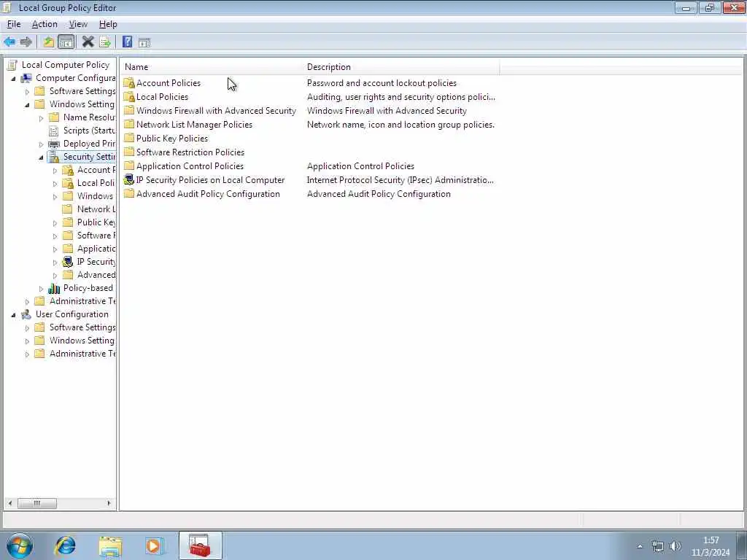Open Windows Media Player from taskbar
Image resolution: width=747 pixels, height=560 pixels.
pos(155,545)
